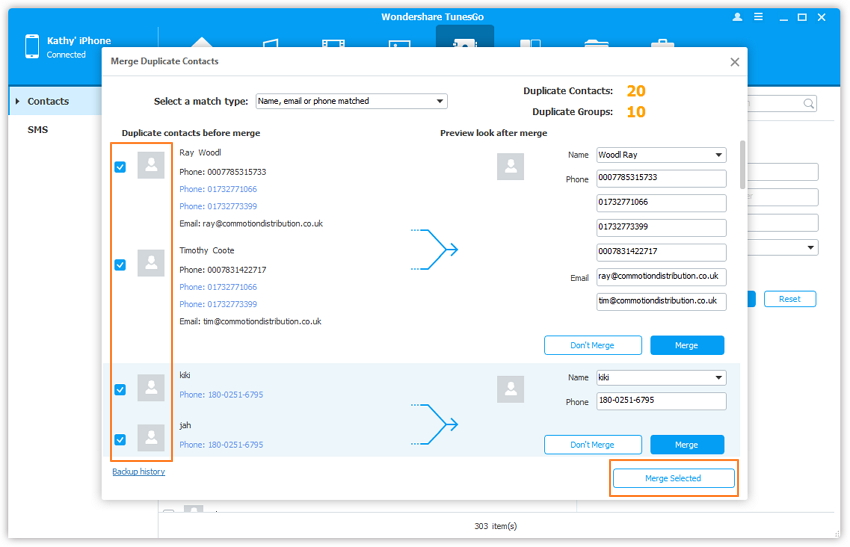The image size is (850, 547).
Task: Open the hamburger menu icon in title bar
Action: [759, 17]
